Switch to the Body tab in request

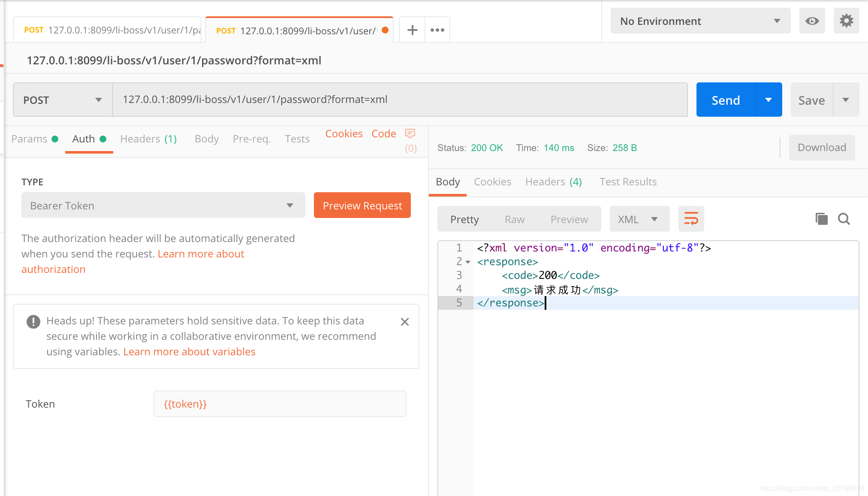click(206, 138)
